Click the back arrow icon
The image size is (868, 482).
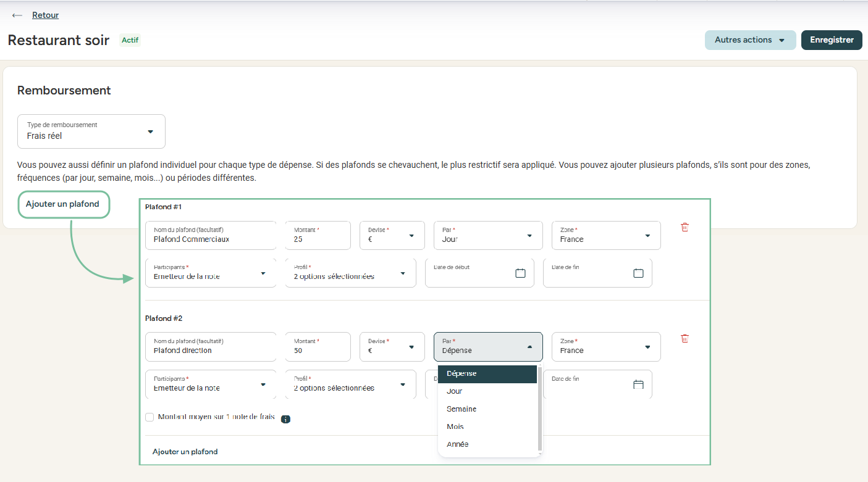[17, 15]
